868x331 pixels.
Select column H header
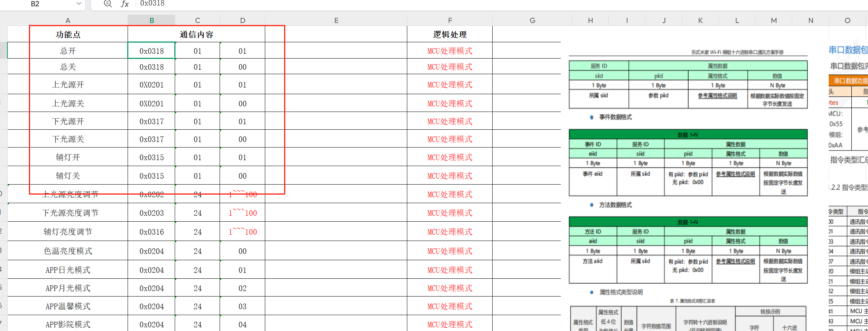[590, 20]
